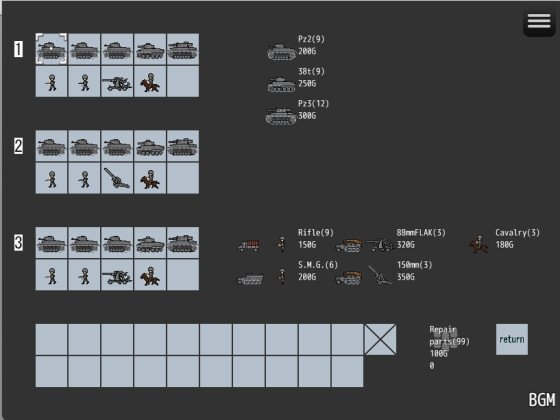Select the fourth tank in squad 3
Viewport: 560px width, 420px height.
click(x=150, y=242)
